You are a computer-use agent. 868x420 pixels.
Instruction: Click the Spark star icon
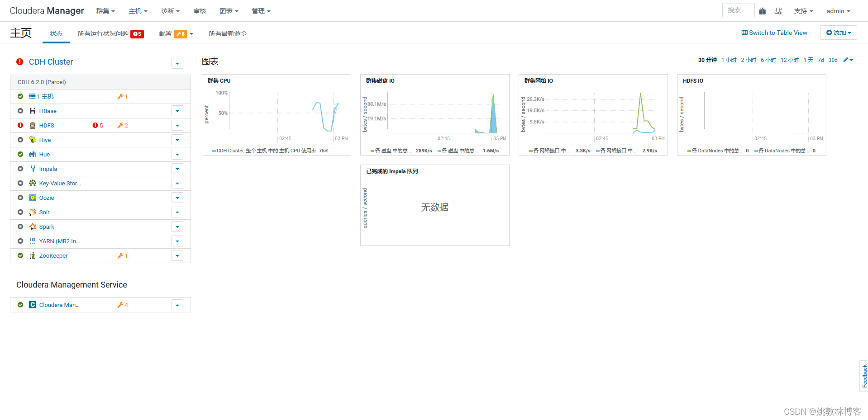point(33,227)
